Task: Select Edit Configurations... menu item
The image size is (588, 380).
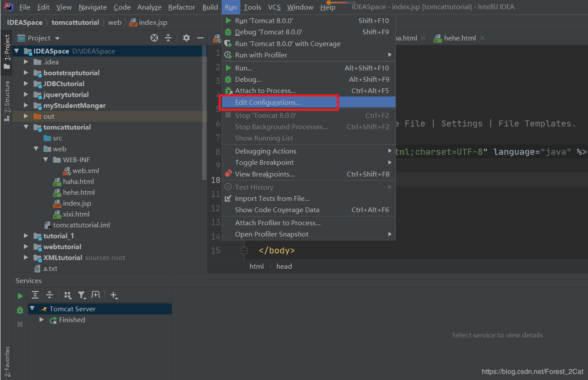Action: 267,103
